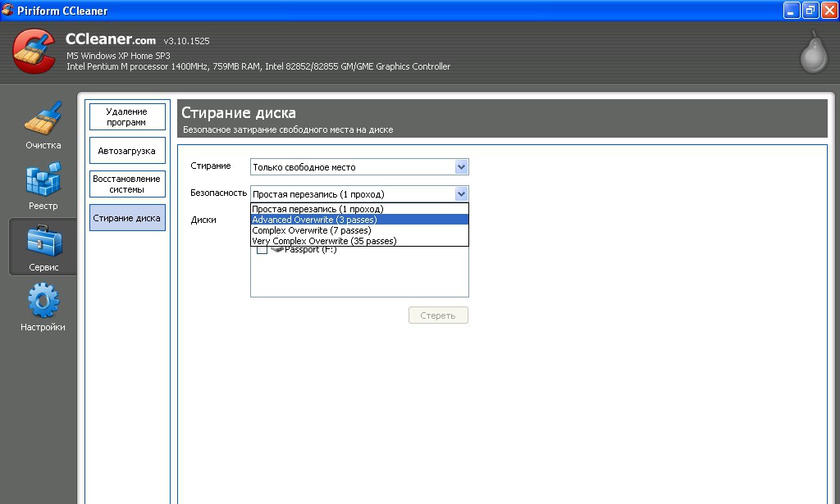Click the Только свободное место combo box

tap(359, 167)
